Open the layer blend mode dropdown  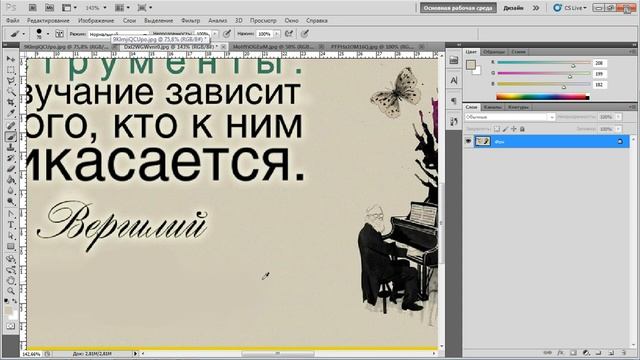click(x=510, y=117)
